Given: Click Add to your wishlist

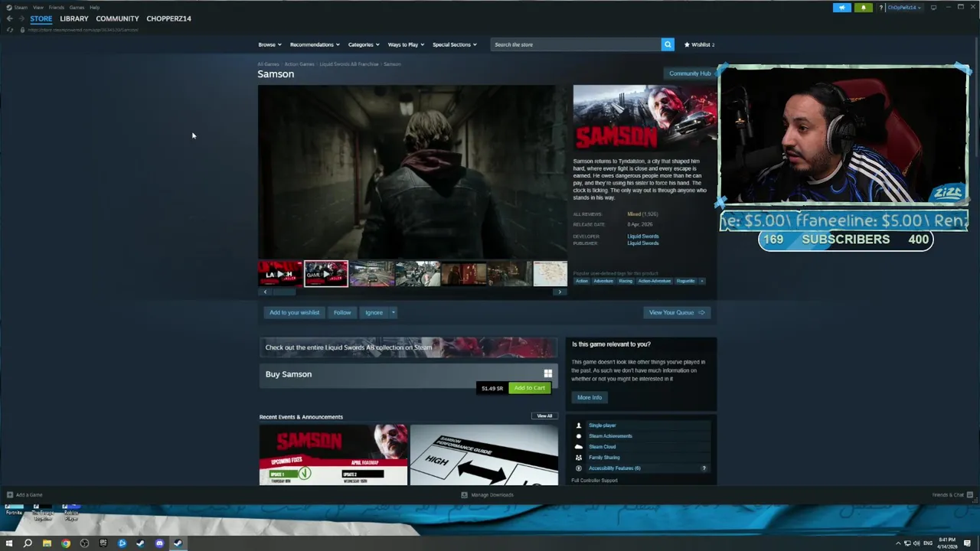Looking at the screenshot, I should click(295, 312).
